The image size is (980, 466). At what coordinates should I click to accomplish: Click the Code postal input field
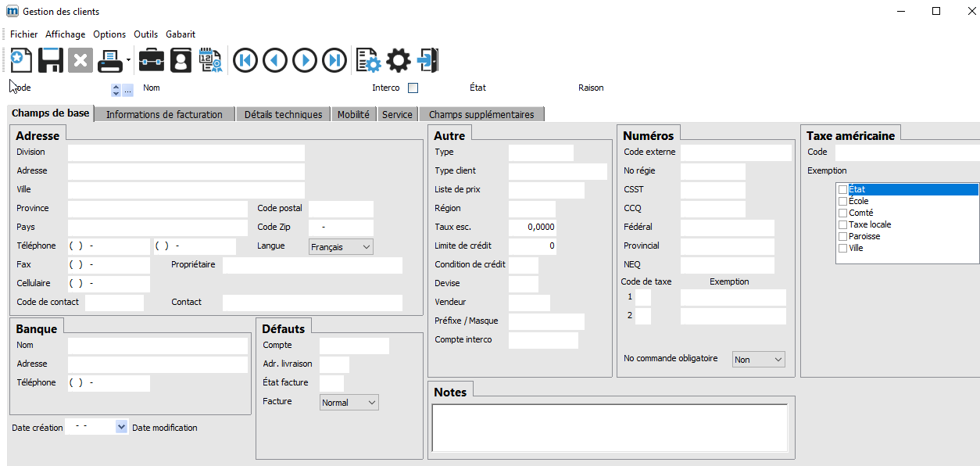coord(341,209)
